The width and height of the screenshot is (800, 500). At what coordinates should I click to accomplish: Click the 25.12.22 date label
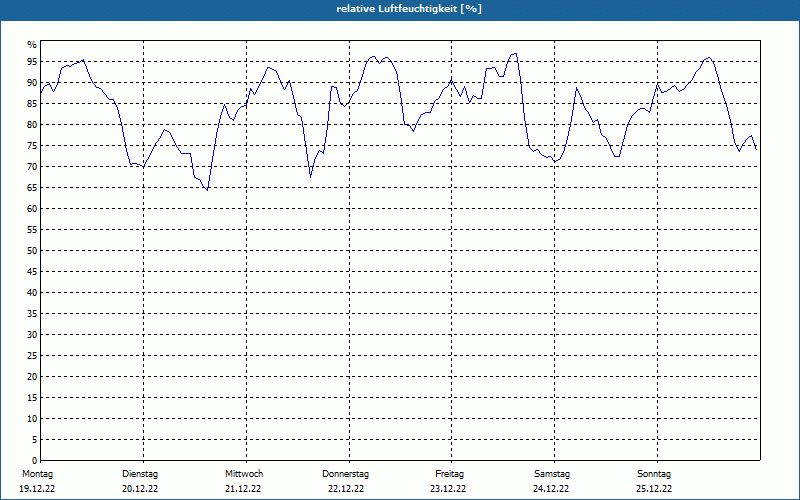click(x=654, y=489)
